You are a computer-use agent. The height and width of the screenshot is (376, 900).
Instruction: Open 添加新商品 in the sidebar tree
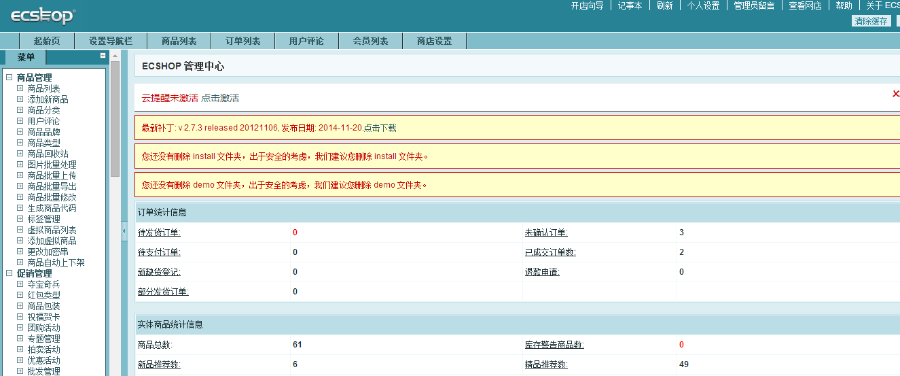[48, 99]
